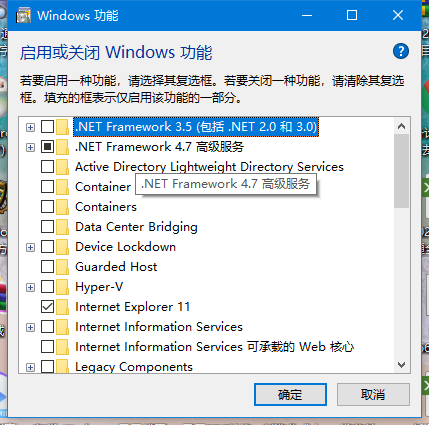Select the Guarded Host folder icon

62,267
